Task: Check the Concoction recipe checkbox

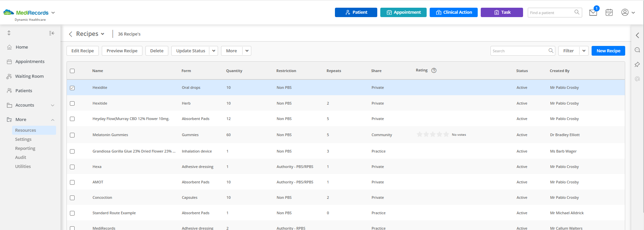Action: [72, 198]
